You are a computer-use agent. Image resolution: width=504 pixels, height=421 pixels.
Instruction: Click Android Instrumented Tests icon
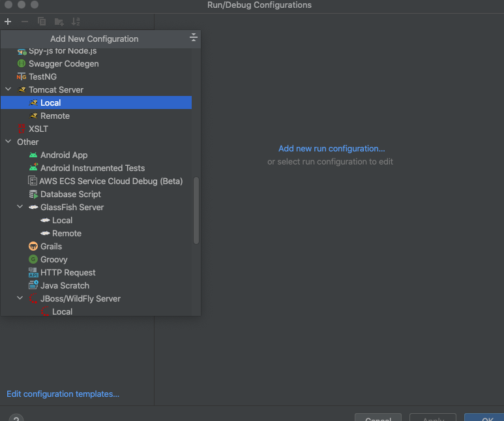coord(33,167)
